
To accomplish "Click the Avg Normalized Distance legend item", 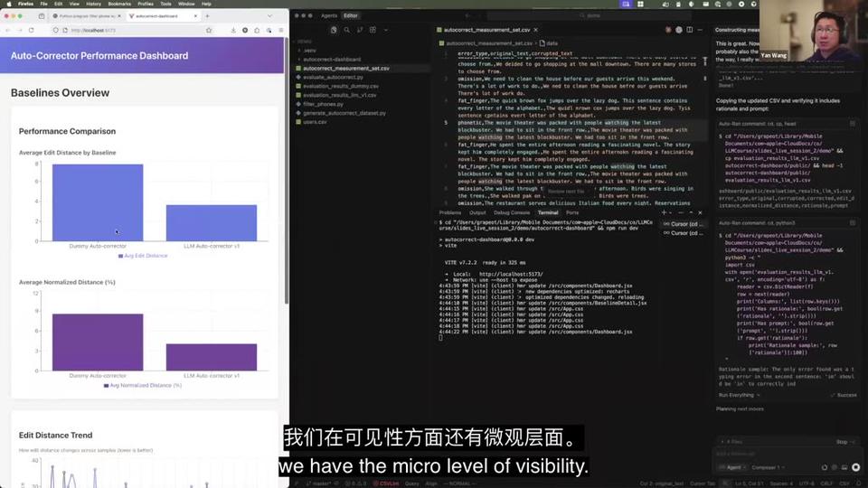I will [143, 385].
